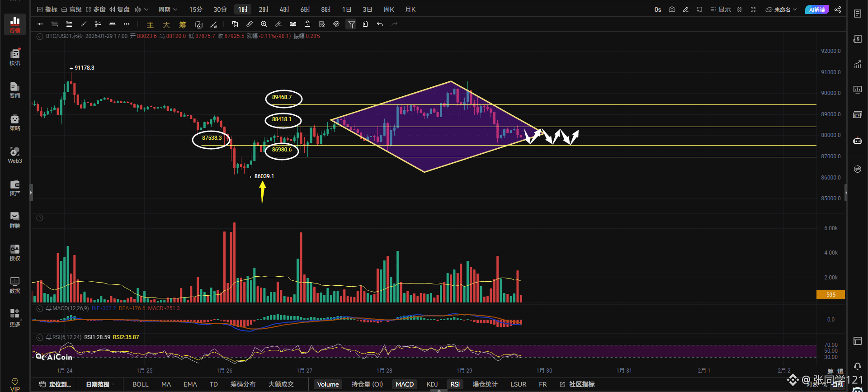Screen dimensions: 868x392
Task: Switch to the 4时 timeframe
Action: [x=284, y=9]
